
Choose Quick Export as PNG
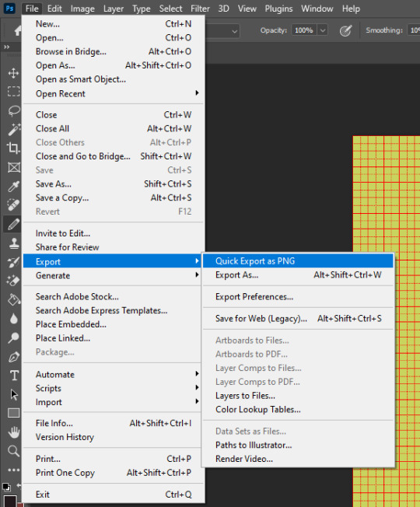coord(298,261)
